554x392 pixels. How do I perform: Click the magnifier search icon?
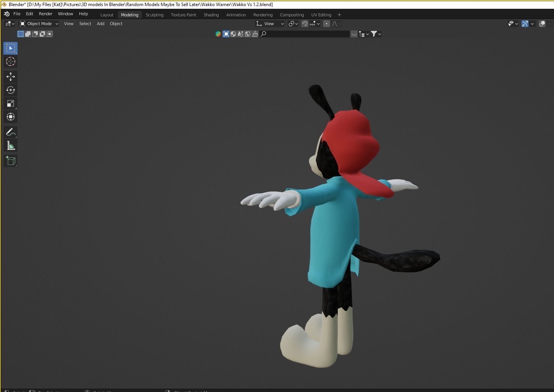click(x=263, y=34)
